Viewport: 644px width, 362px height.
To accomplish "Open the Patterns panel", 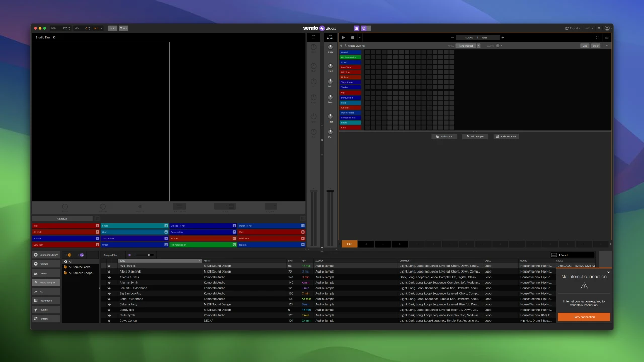I will coord(44,319).
